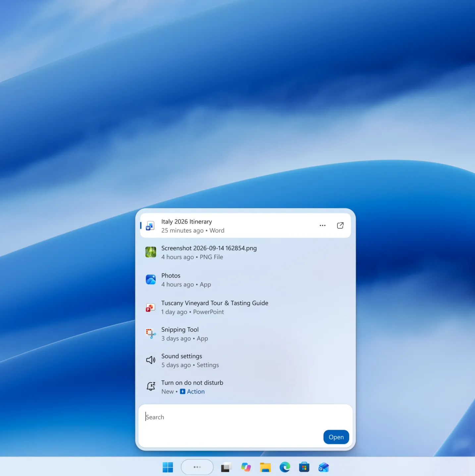Open Outlook from the taskbar

pyautogui.click(x=324, y=467)
